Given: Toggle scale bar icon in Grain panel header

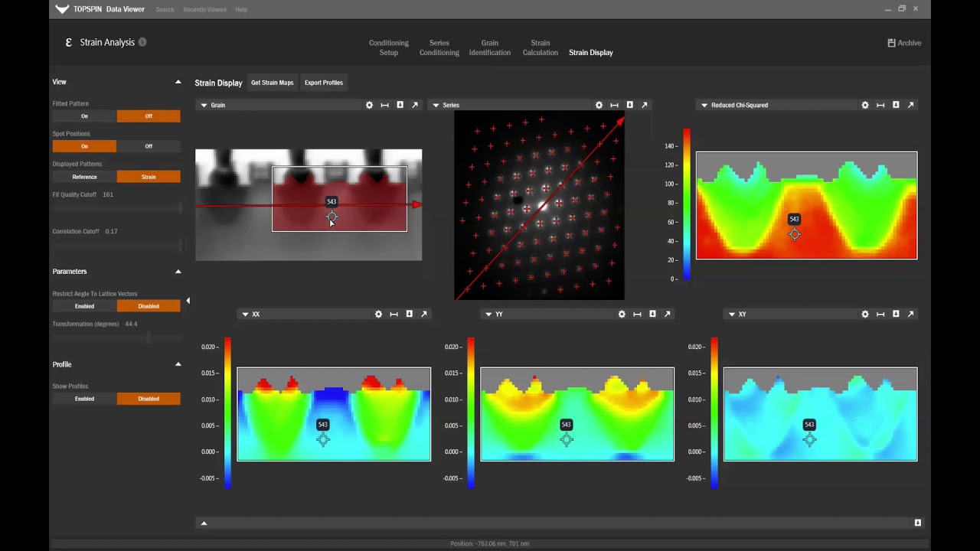Looking at the screenshot, I should click(x=384, y=105).
